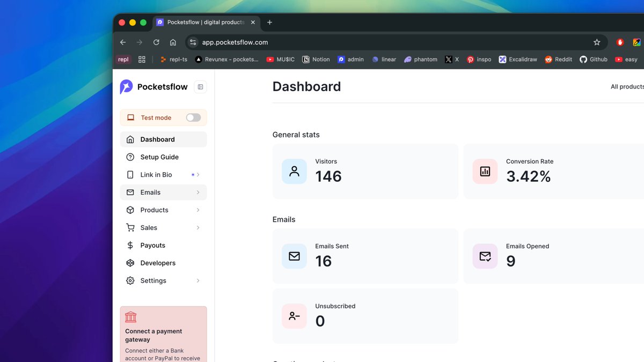Open the repl-ts bookmark

[x=173, y=60]
